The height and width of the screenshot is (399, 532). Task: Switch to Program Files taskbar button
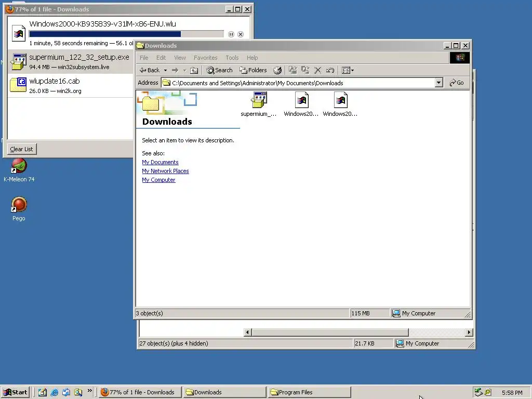[x=309, y=392]
